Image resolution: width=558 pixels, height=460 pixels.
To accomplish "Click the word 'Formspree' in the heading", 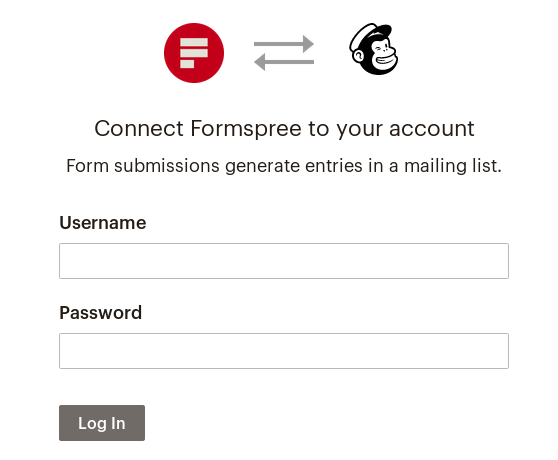I will [246, 129].
